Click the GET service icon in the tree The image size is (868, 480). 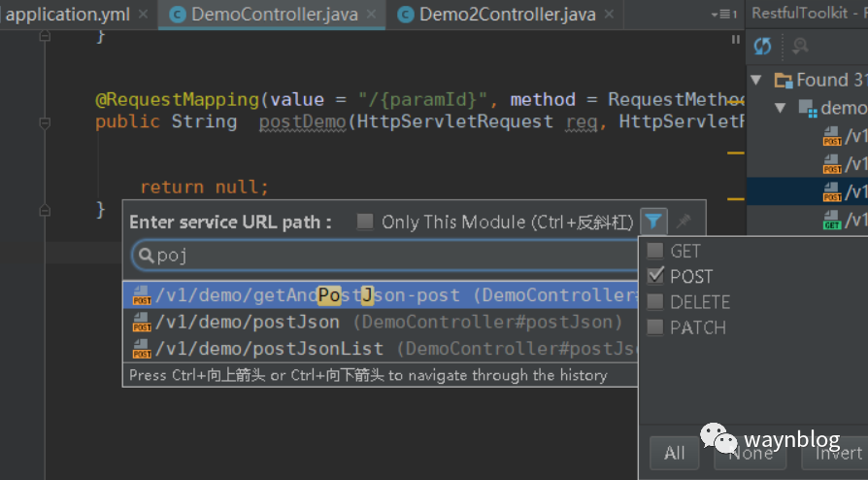click(x=832, y=221)
